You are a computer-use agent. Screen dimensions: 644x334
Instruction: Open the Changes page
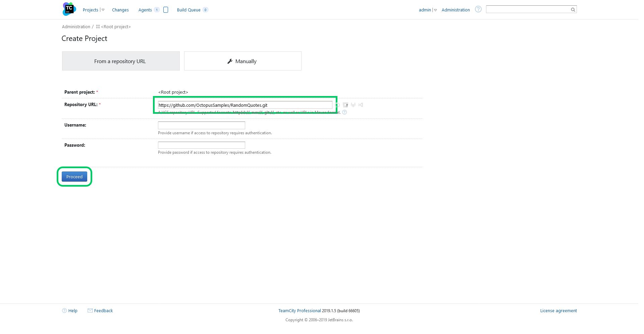tap(120, 10)
